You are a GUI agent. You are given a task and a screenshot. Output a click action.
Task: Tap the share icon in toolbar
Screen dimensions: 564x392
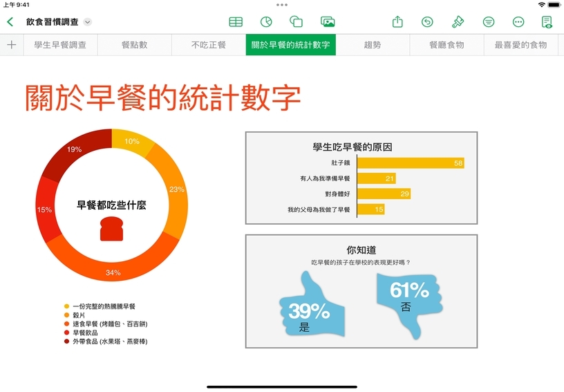[x=397, y=21]
